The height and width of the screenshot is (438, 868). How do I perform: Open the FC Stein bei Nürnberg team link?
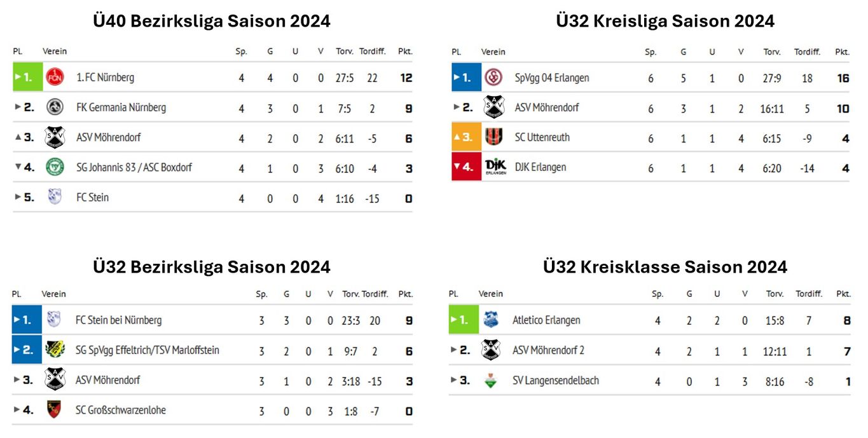pyautogui.click(x=119, y=320)
